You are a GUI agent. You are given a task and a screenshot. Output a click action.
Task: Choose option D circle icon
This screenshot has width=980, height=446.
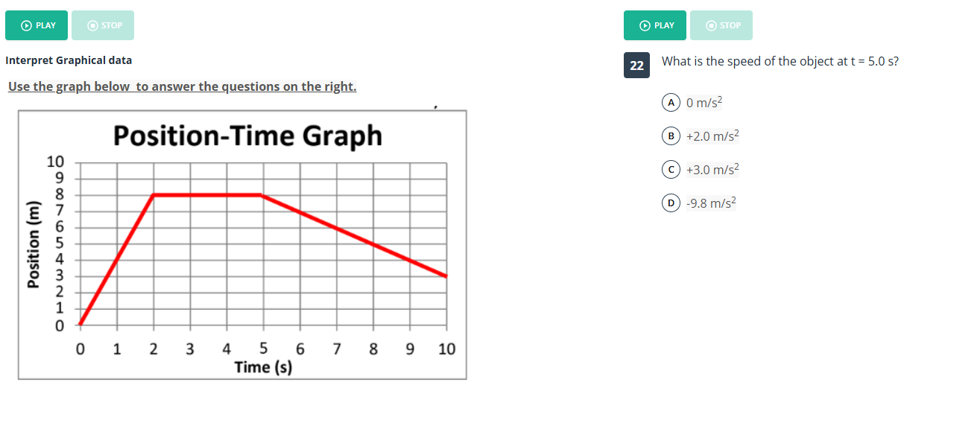coord(671,203)
